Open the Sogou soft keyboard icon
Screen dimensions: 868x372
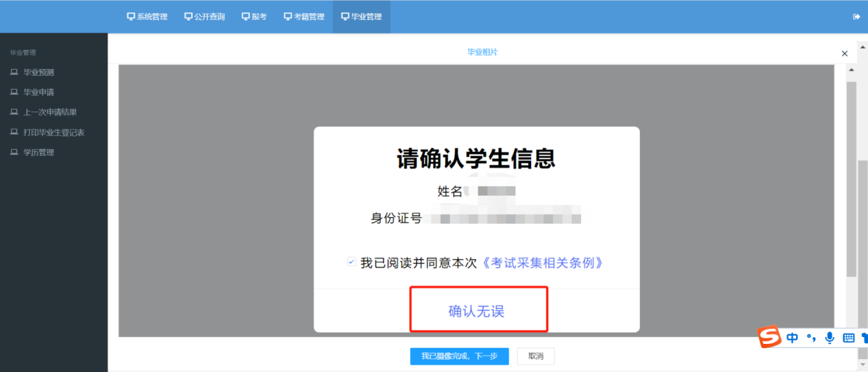point(848,338)
